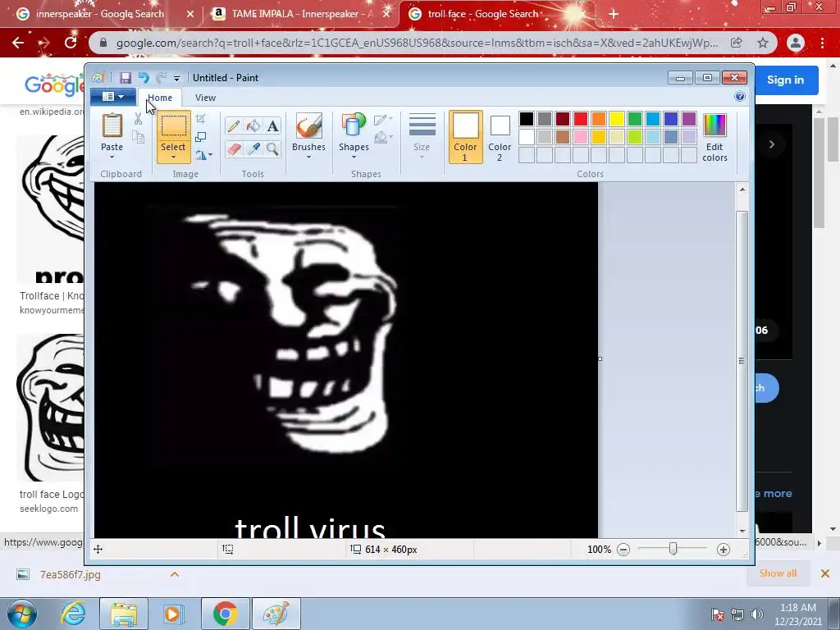Click the Chrome profile avatar icon
This screenshot has height=630, width=840.
[x=796, y=43]
